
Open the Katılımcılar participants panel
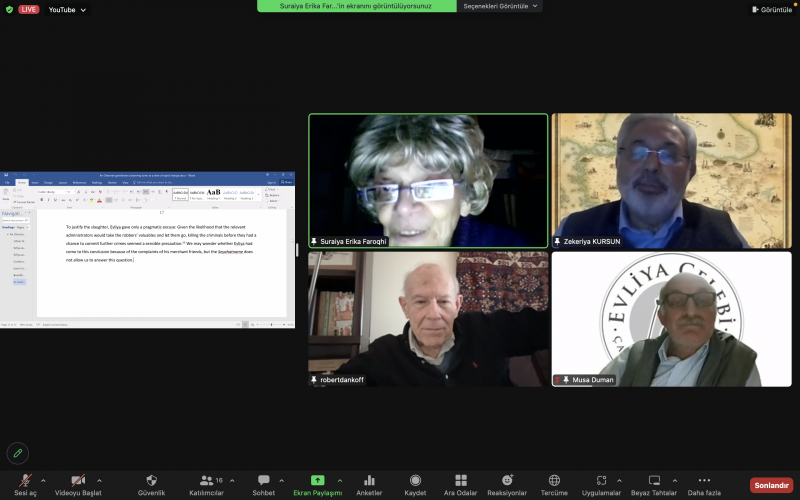coord(206,481)
